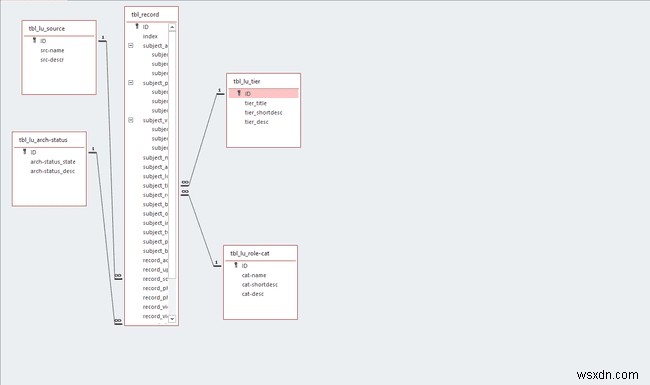Select the relationship line from tbl_lu_arch-status to tbl_record

pyautogui.click(x=105, y=237)
